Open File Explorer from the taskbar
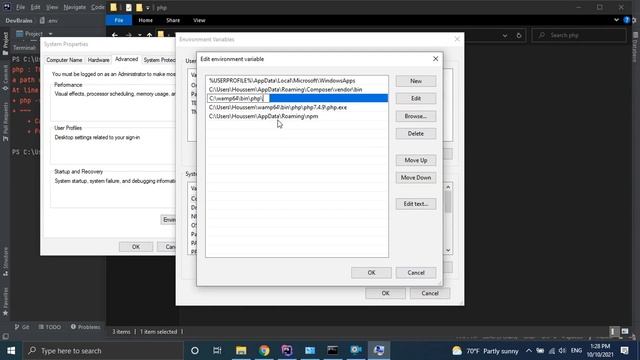Viewport: 640px width, 360px height. (x=241, y=351)
